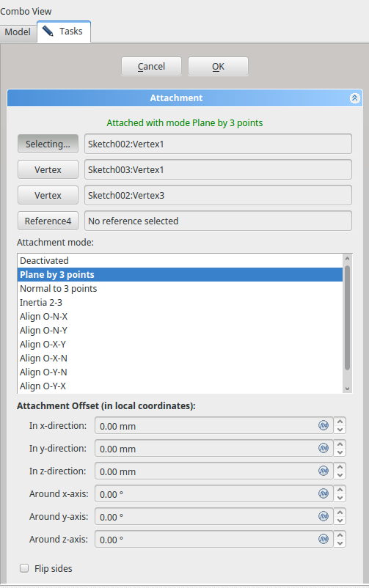Switch to the Model tab
This screenshot has height=588, width=369.
pyautogui.click(x=18, y=32)
